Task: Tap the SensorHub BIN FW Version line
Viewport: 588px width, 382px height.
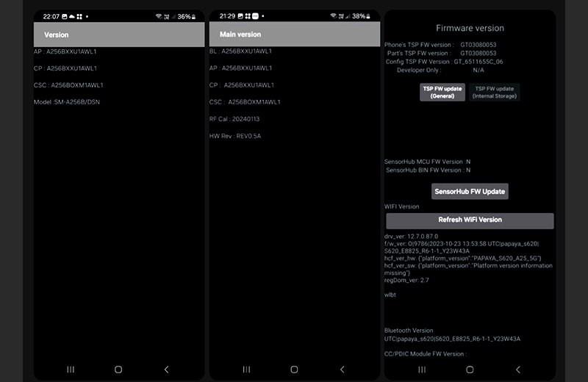Action: click(x=429, y=170)
